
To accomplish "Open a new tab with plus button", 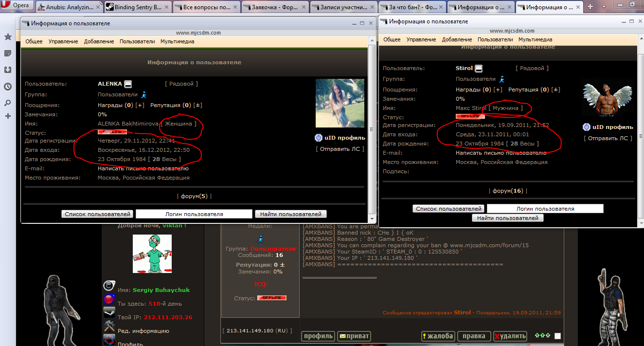I will coord(590,7).
